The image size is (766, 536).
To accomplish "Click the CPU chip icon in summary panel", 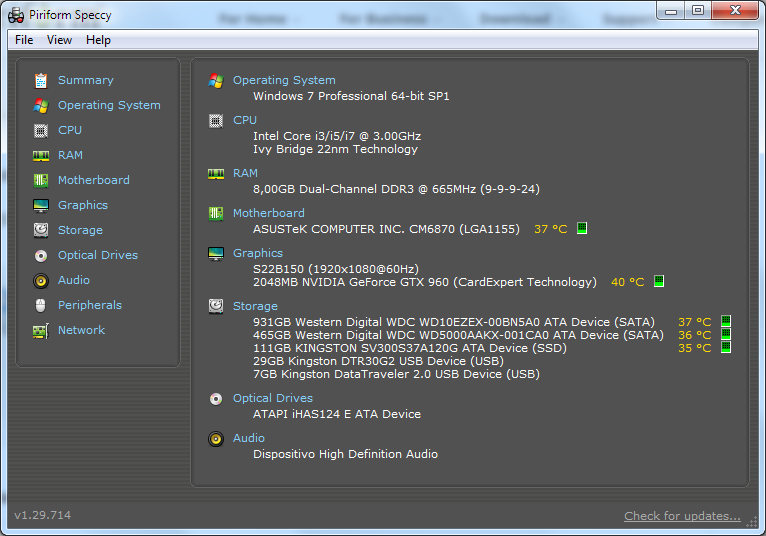I will pos(216,121).
